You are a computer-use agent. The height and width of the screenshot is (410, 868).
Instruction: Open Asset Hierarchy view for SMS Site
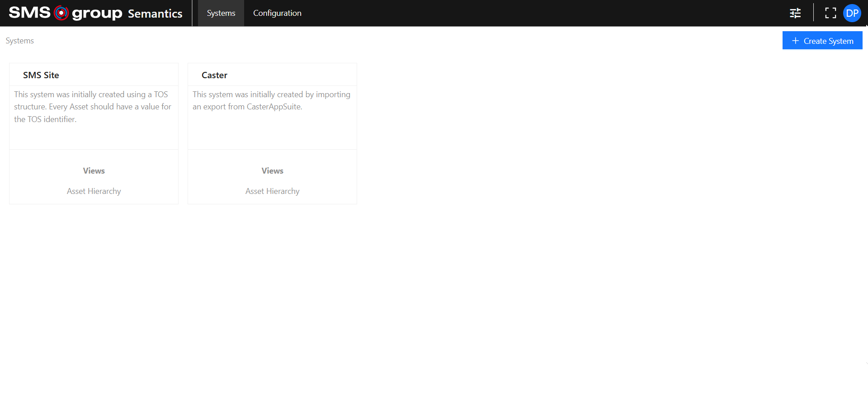94,191
